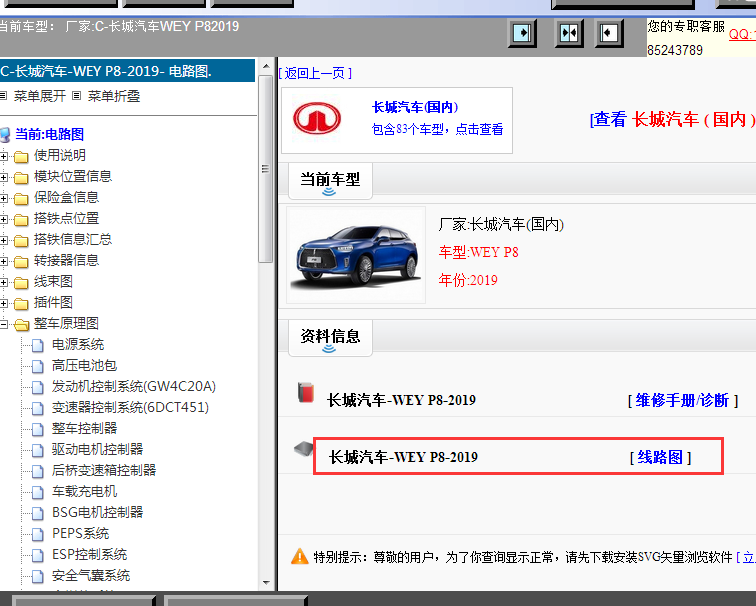Click the center split panels icon
The image size is (756, 606).
coord(569,33)
